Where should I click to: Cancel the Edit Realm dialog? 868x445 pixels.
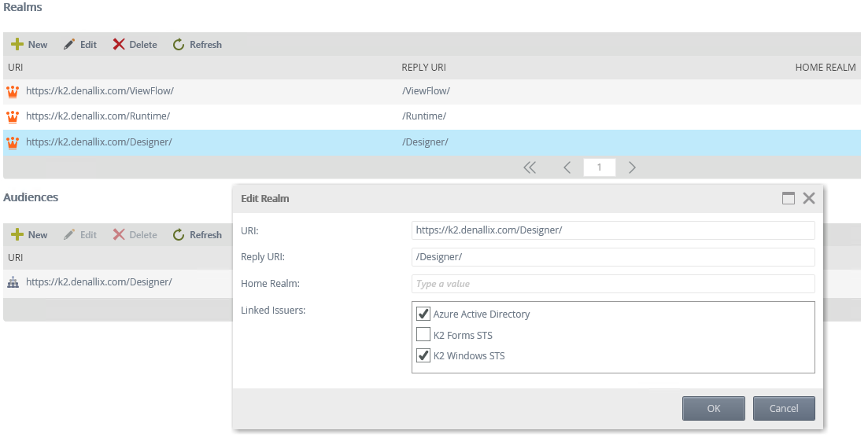pyautogui.click(x=783, y=408)
